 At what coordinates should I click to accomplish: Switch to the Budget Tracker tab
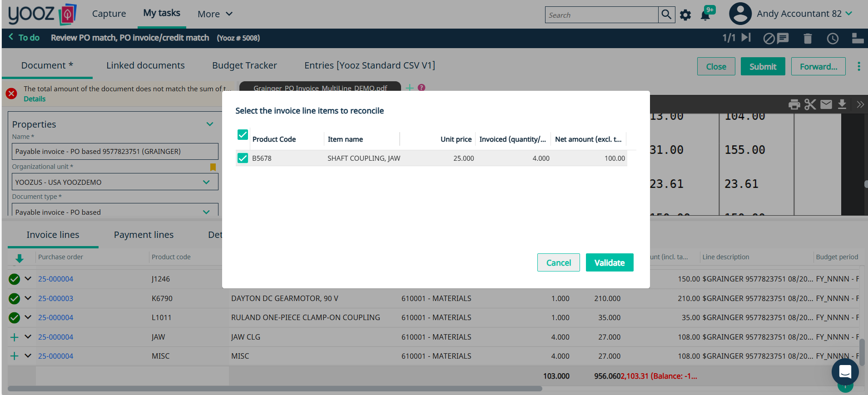(244, 65)
